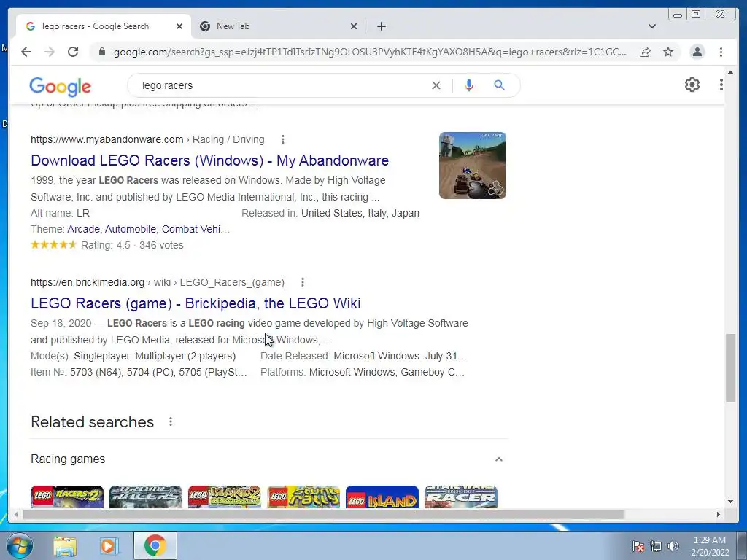This screenshot has height=560, width=747.
Task: Click horizontal scrollbar right arrow
Action: (719, 514)
